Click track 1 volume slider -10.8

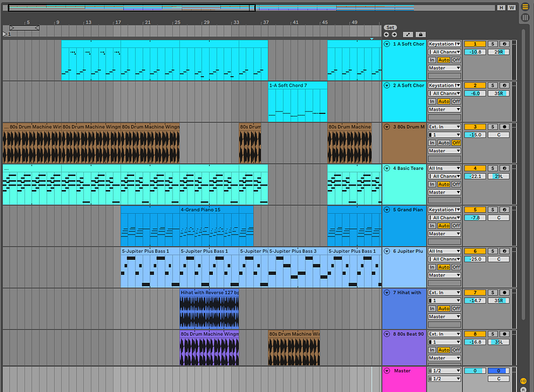pos(475,52)
